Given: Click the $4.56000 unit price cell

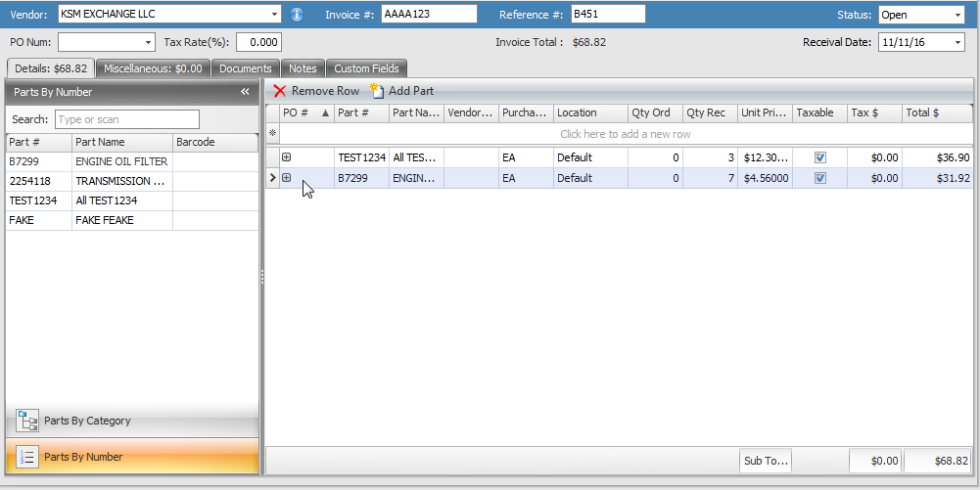Looking at the screenshot, I should tap(765, 178).
